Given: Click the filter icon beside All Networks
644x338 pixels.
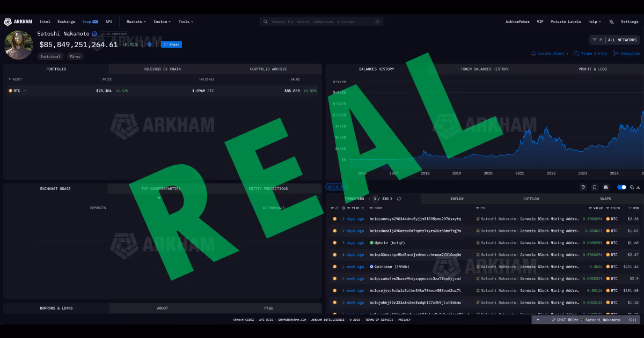Looking at the screenshot, I should click(595, 40).
